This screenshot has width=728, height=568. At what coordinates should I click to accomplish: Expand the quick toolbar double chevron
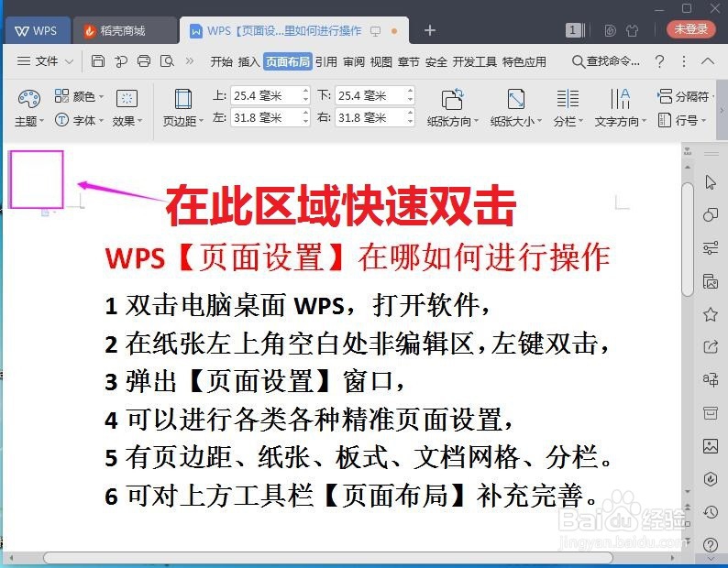(190, 60)
